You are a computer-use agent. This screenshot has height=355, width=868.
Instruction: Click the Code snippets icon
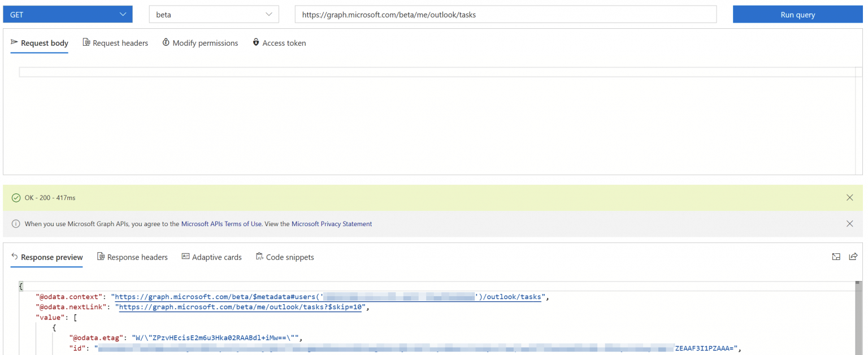click(260, 257)
